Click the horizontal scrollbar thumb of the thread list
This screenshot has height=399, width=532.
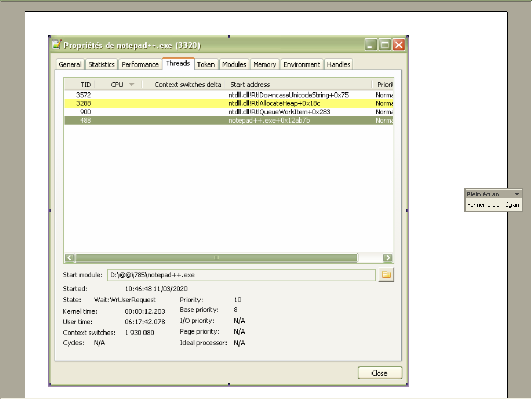click(x=217, y=258)
